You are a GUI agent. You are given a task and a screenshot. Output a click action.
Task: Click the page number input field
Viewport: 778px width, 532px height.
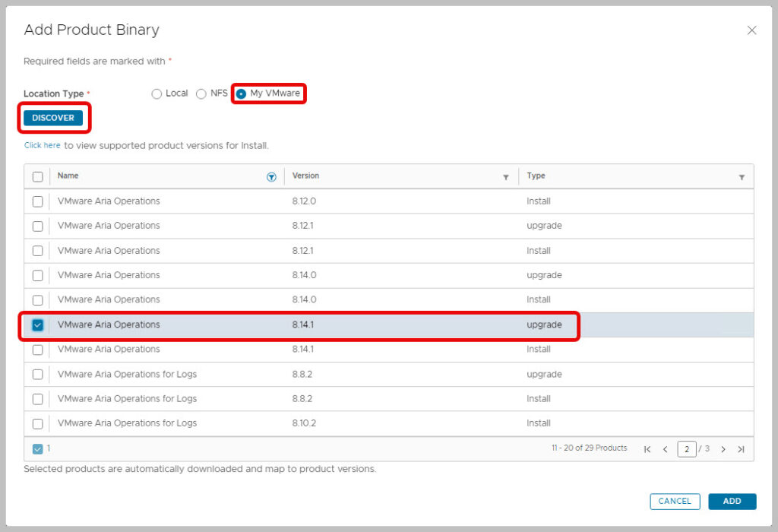tap(687, 449)
